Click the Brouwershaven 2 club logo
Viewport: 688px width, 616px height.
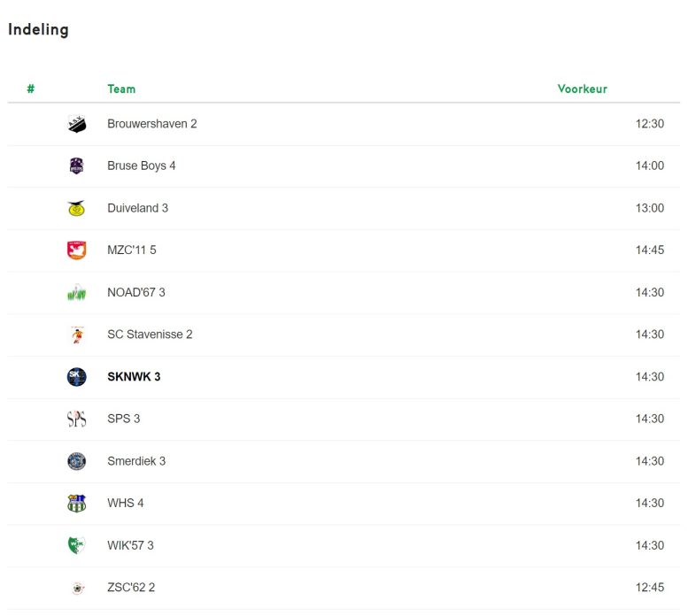[77, 124]
